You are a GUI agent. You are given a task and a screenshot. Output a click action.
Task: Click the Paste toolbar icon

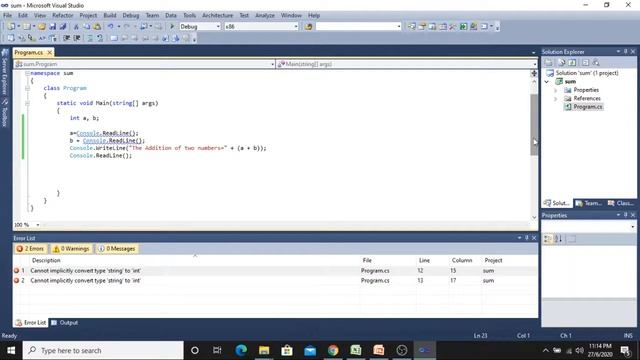coord(97,27)
